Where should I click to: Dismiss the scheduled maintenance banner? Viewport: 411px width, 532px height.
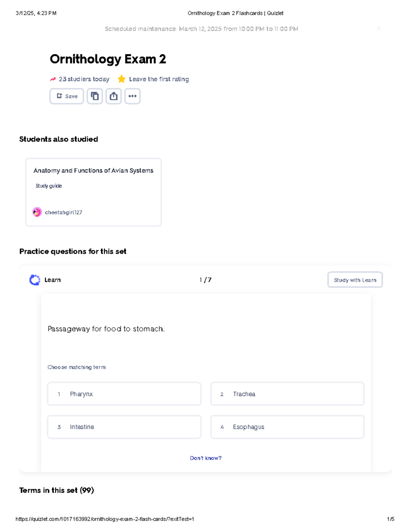378,29
